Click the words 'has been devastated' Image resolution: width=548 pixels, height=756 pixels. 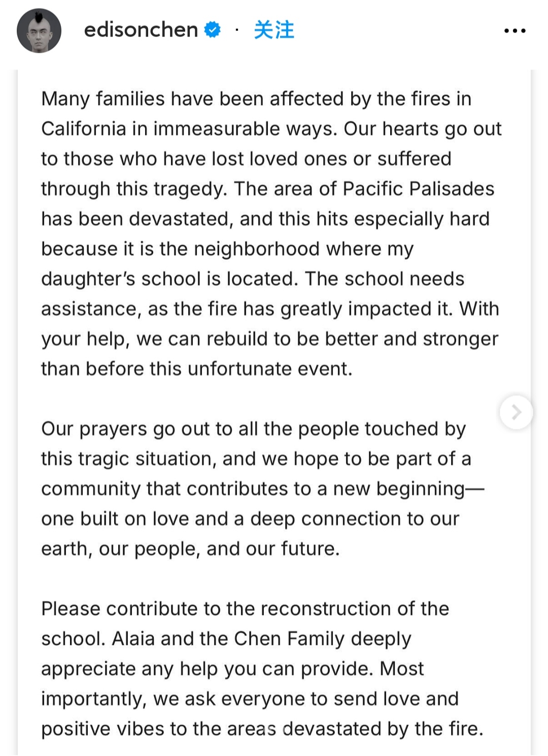(134, 219)
